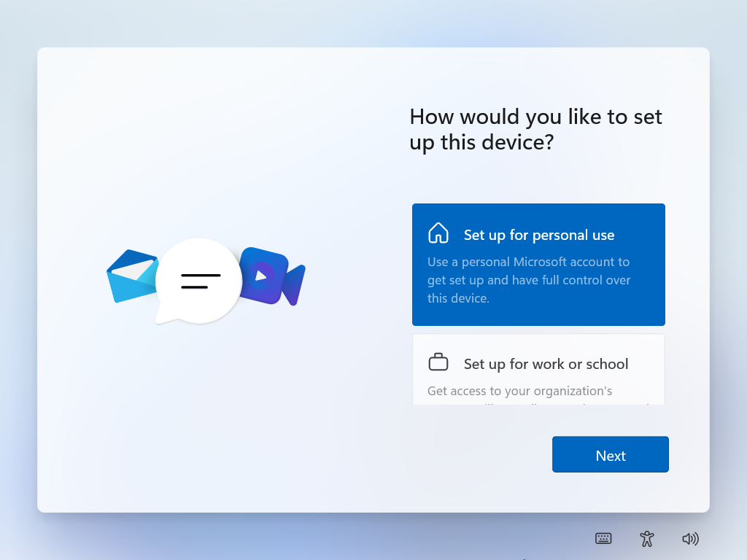
Task: Open the Accessibility options icon
Action: coord(647,539)
